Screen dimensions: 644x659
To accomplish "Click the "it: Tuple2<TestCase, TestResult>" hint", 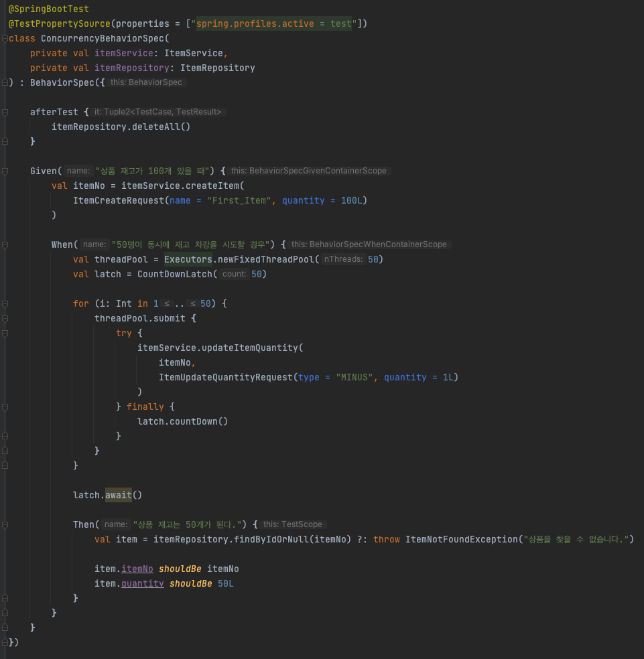I will [x=157, y=112].
